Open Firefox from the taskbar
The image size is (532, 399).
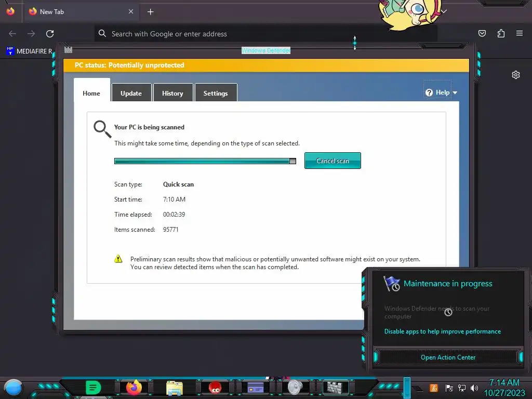(x=134, y=387)
